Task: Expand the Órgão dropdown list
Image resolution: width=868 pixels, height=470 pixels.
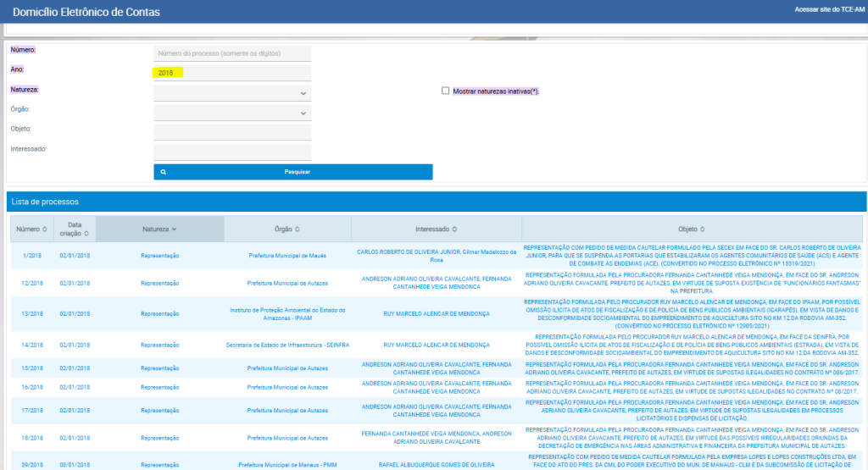Action: tap(303, 113)
